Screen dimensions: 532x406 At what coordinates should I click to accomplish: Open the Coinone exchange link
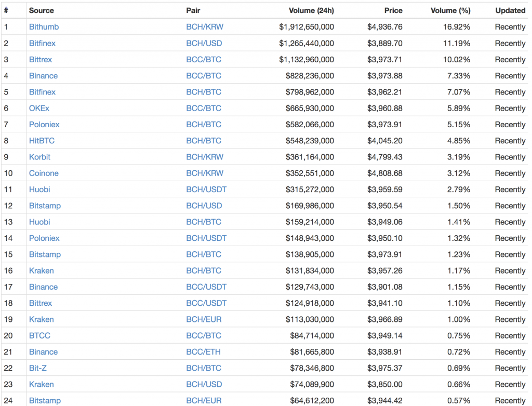tap(44, 173)
